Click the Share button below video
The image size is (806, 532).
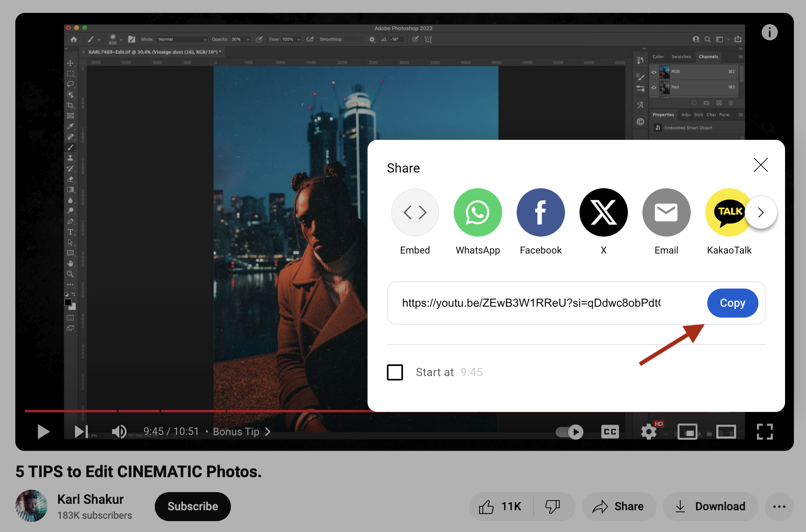coord(619,507)
